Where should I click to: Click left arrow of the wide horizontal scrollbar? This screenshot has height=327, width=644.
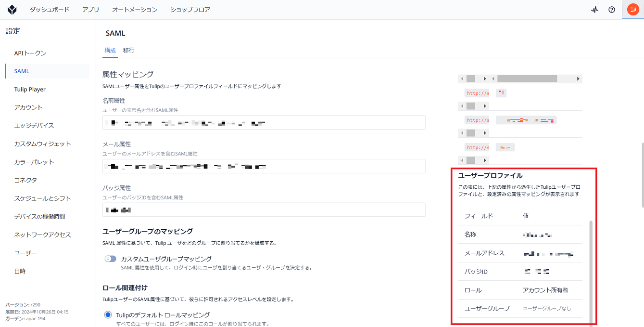click(494, 78)
